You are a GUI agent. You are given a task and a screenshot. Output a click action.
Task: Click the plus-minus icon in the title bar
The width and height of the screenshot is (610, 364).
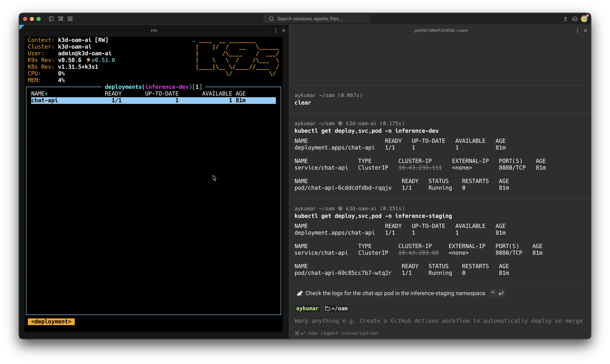(565, 19)
